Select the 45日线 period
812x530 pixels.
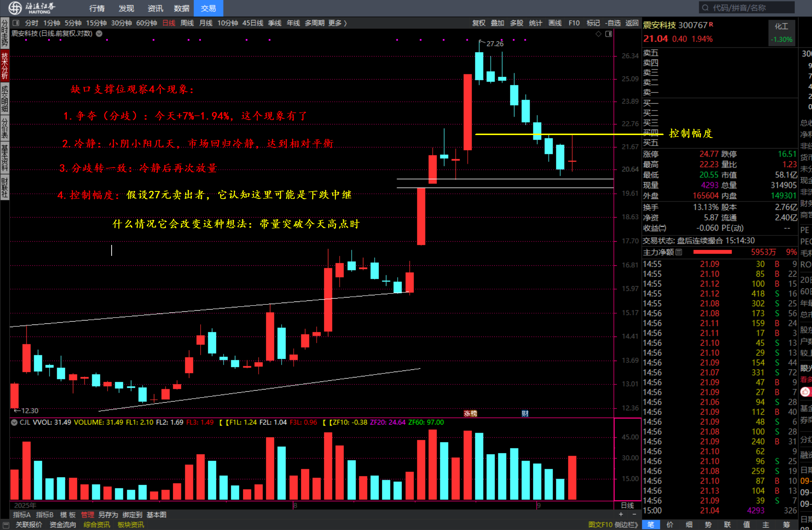pos(253,23)
